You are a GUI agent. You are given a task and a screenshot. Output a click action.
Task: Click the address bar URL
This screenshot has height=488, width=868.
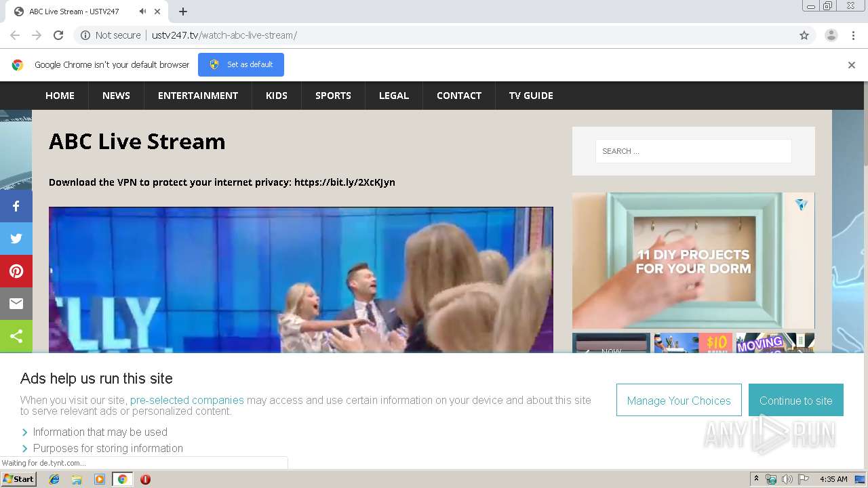pyautogui.click(x=224, y=35)
